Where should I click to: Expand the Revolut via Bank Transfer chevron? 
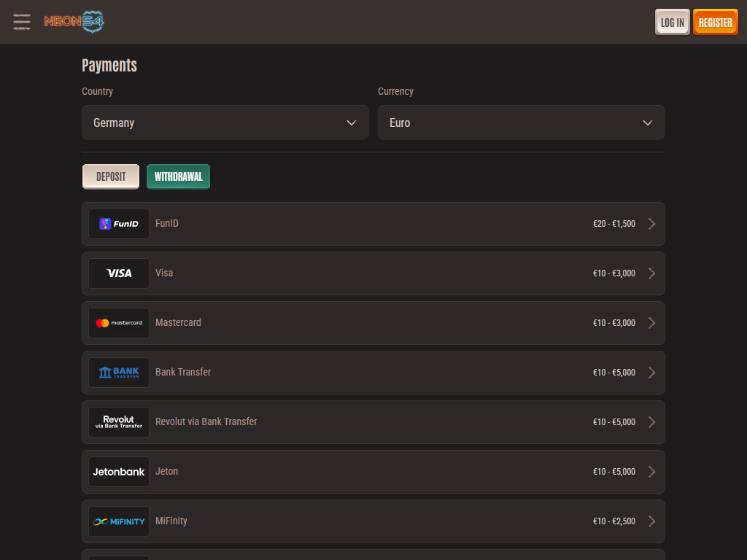[x=651, y=422]
